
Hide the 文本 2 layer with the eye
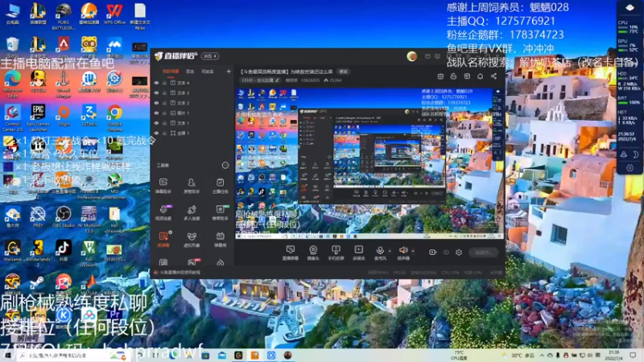point(156,103)
